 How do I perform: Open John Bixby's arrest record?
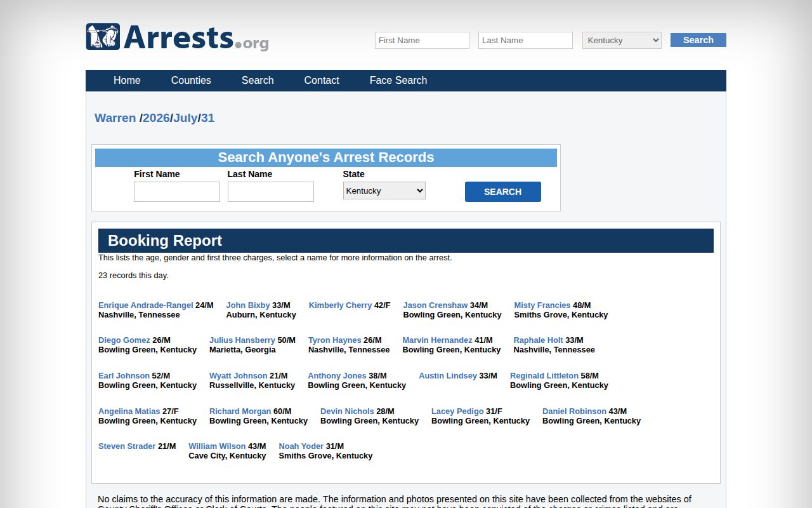pos(248,305)
